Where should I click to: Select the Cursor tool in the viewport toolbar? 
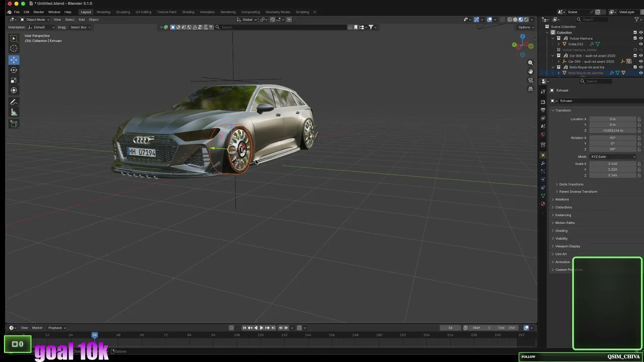(x=14, y=48)
